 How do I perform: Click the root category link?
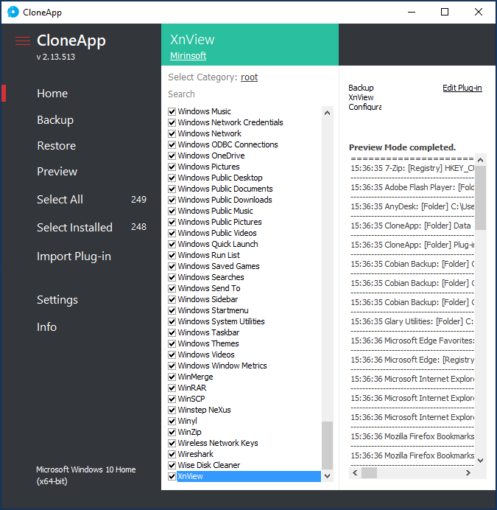tap(249, 77)
